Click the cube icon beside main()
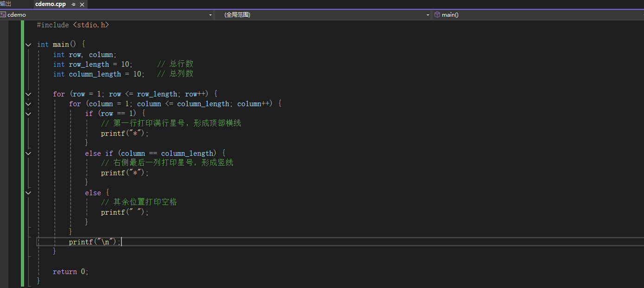The height and width of the screenshot is (288, 644). coord(437,15)
